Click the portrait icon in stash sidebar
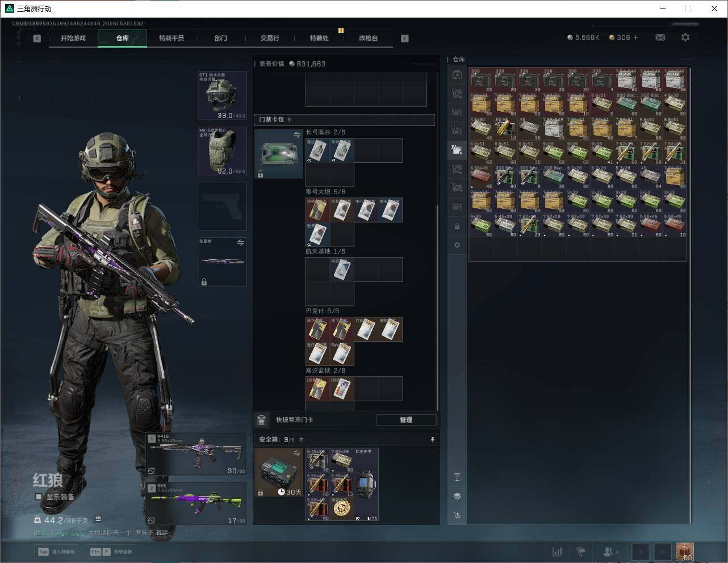This screenshot has height=563, width=728. (x=457, y=477)
